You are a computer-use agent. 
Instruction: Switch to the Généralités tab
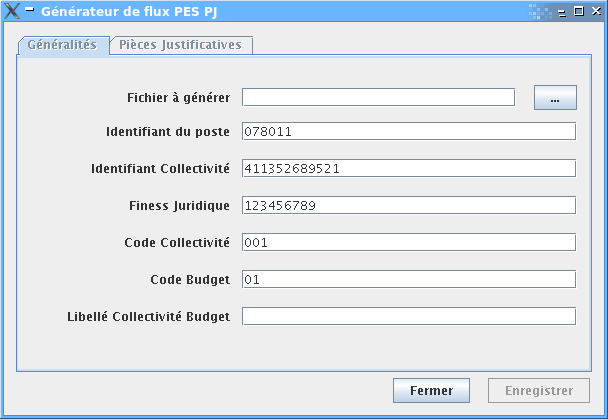tap(62, 45)
